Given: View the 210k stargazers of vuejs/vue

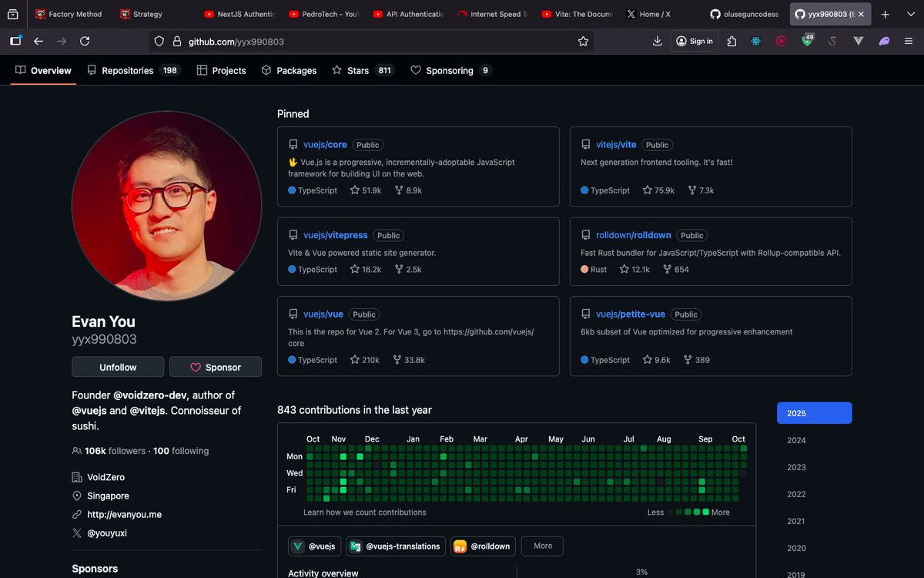Looking at the screenshot, I should click(365, 360).
